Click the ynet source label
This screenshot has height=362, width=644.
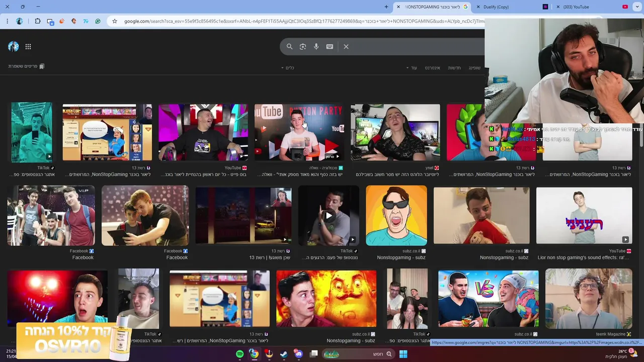coord(430,168)
